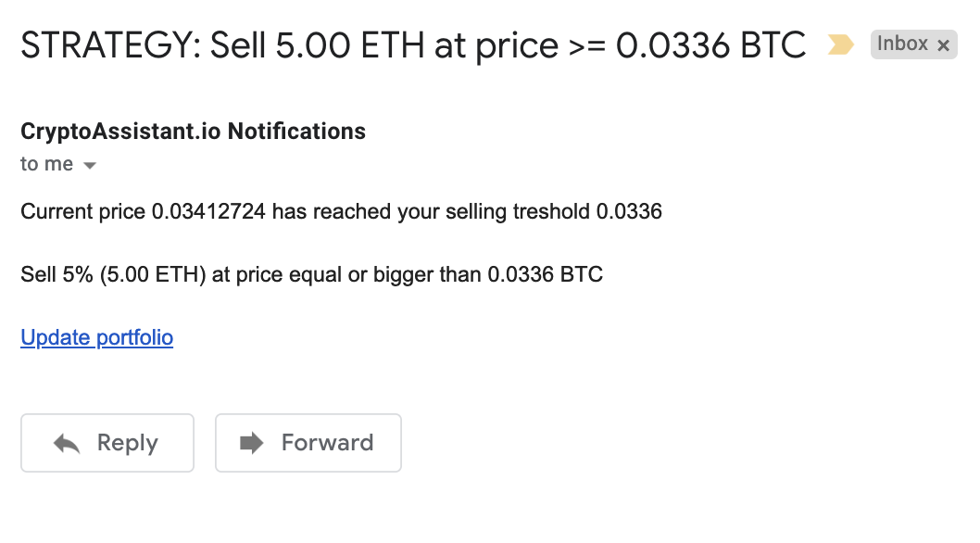Click the misspelled word "treshold"
980x543 pixels.
[x=551, y=211]
